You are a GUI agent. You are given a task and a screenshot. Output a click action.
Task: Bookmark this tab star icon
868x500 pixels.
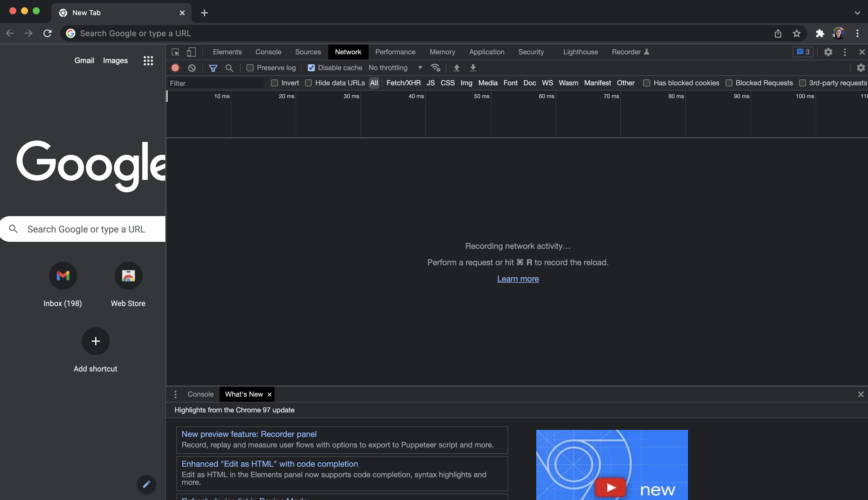(x=796, y=33)
